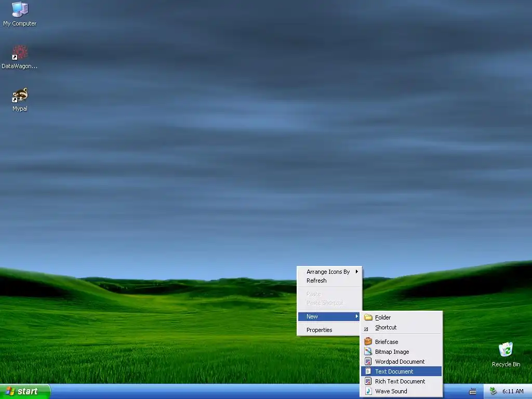Screen dimensions: 532x399
Task: Open the New submenu entry
Action: click(x=328, y=316)
